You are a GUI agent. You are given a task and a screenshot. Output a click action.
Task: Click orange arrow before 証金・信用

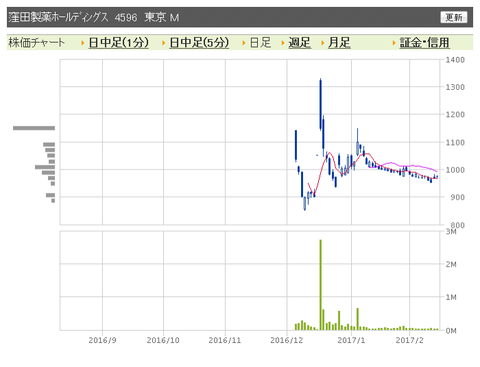point(394,43)
